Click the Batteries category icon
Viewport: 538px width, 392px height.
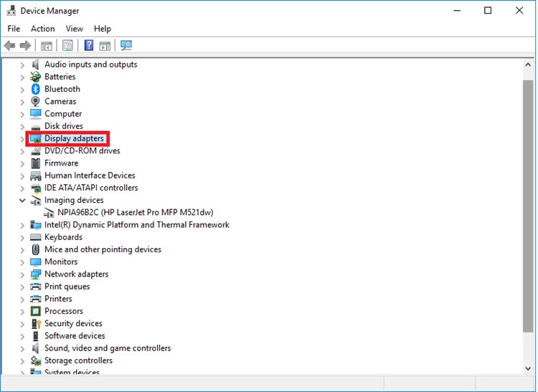click(x=35, y=77)
